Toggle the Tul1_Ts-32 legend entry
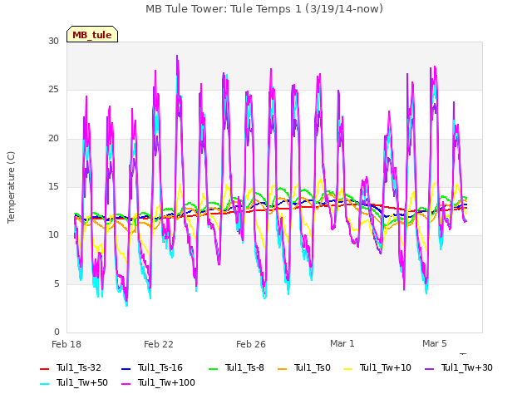The image size is (532, 399). coord(70,367)
